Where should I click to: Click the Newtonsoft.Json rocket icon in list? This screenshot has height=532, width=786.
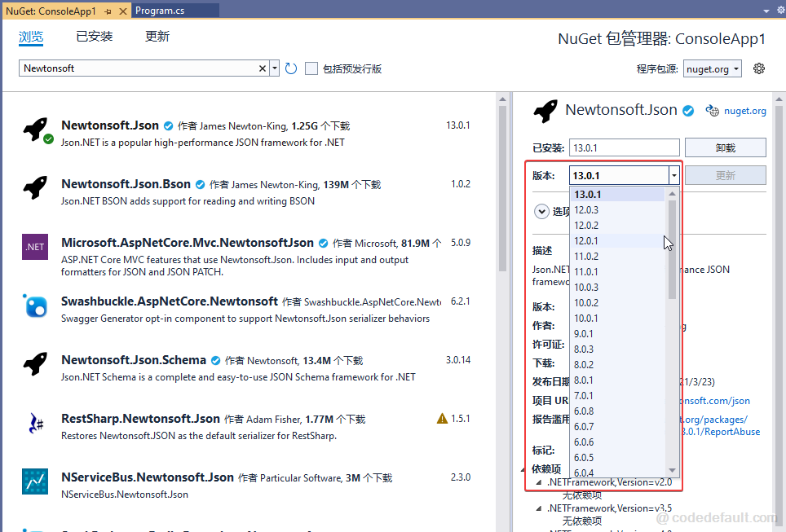pos(37,130)
